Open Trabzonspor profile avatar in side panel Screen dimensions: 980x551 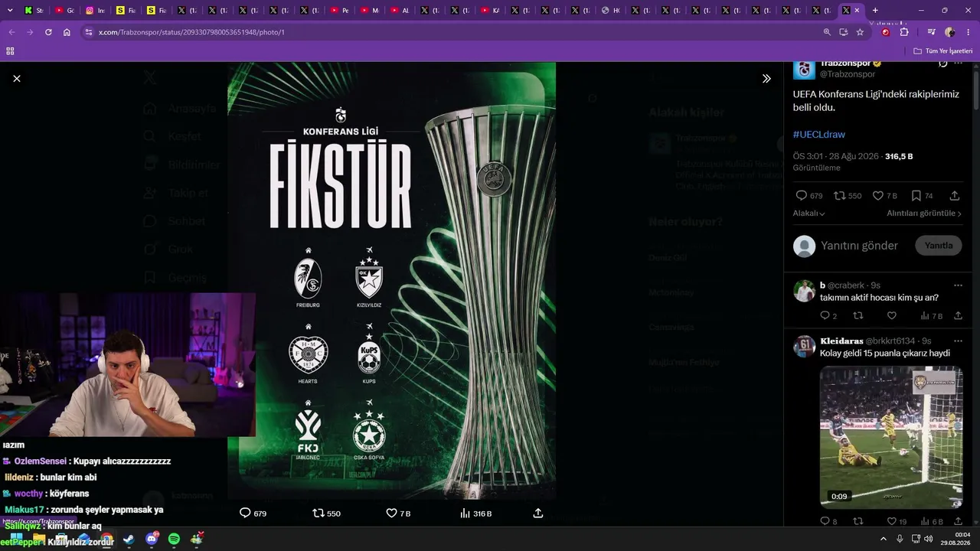(x=804, y=69)
